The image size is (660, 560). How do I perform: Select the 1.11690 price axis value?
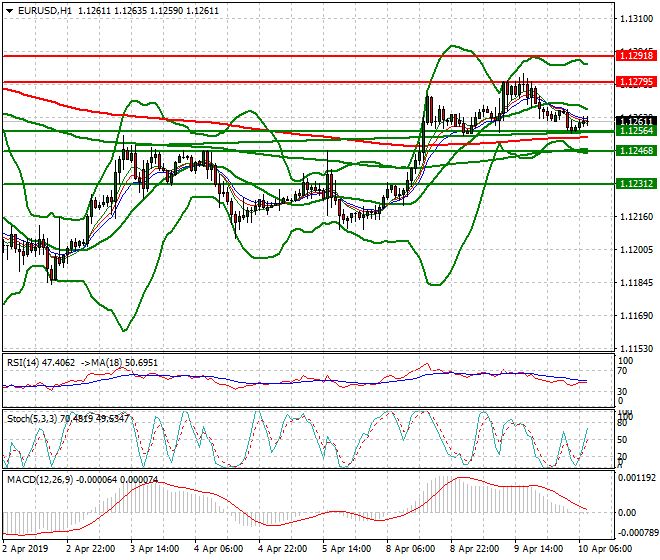point(637,315)
